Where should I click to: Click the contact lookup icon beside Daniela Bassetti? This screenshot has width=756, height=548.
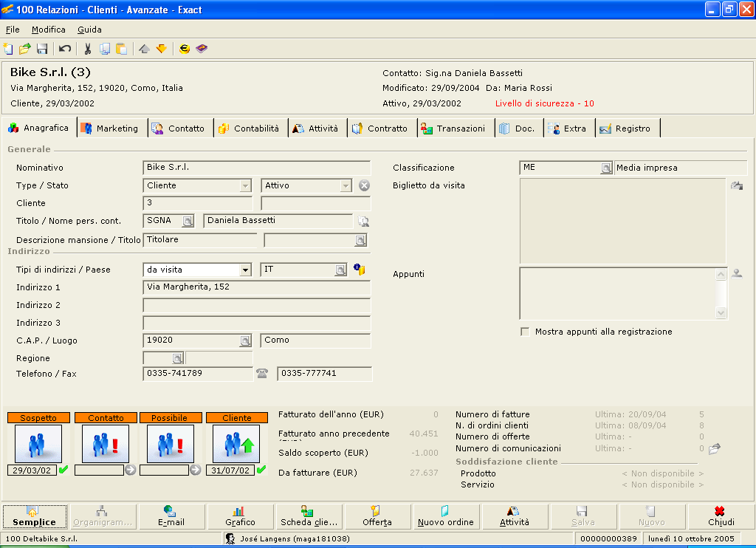click(x=363, y=221)
